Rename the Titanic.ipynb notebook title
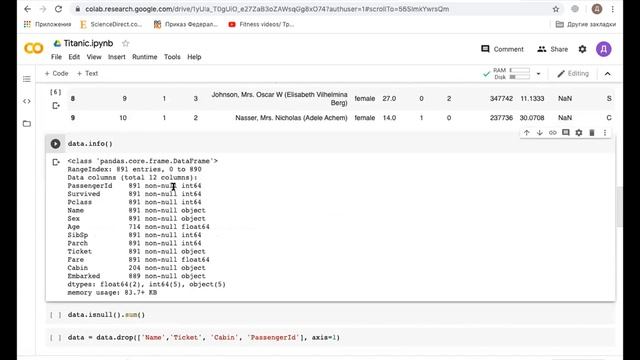Viewport: 640px width, 360px height. [x=88, y=43]
